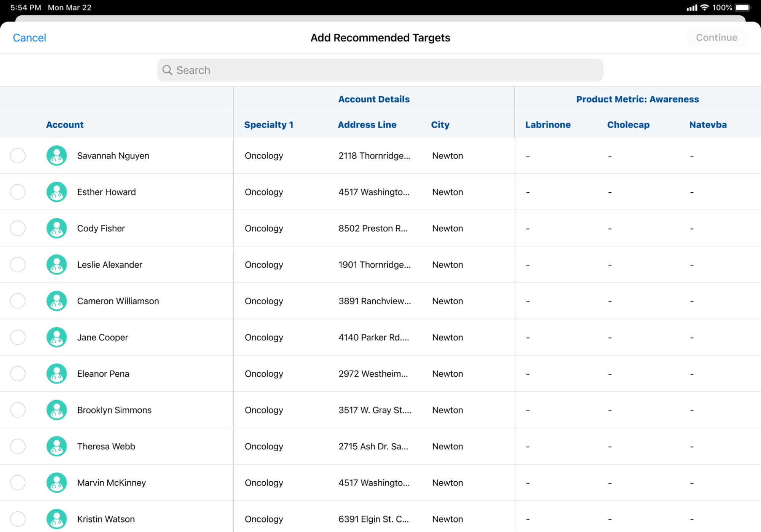The width and height of the screenshot is (761, 532).
Task: Cancel adding recommended targets
Action: [29, 38]
